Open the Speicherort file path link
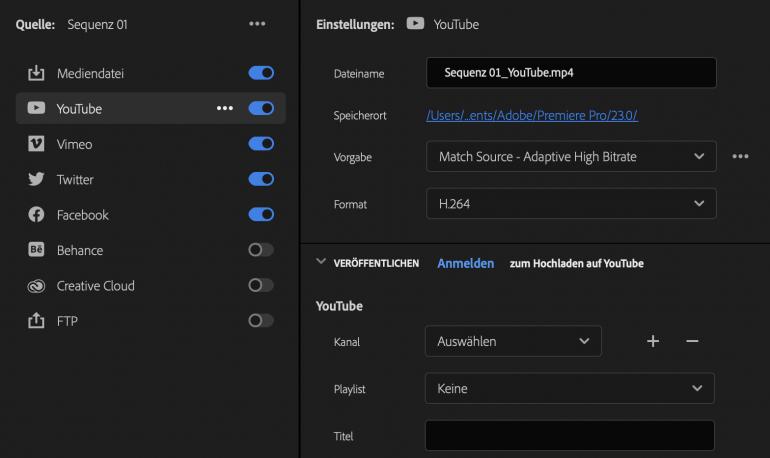The height and width of the screenshot is (458, 770). (532, 115)
